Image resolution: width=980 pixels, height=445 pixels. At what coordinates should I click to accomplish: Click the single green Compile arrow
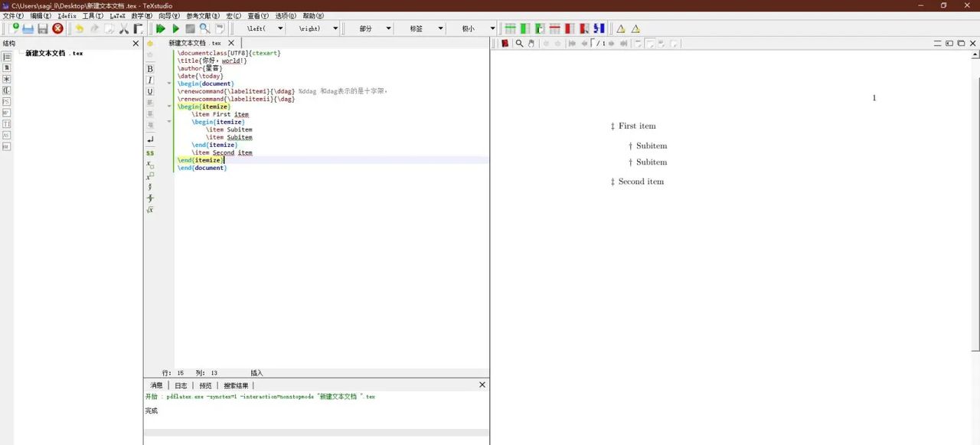point(175,28)
